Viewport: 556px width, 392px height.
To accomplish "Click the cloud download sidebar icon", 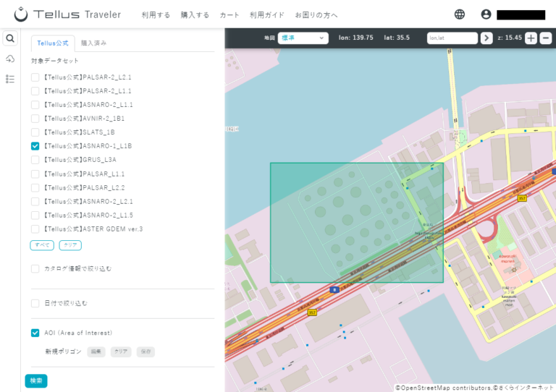I will tap(10, 59).
